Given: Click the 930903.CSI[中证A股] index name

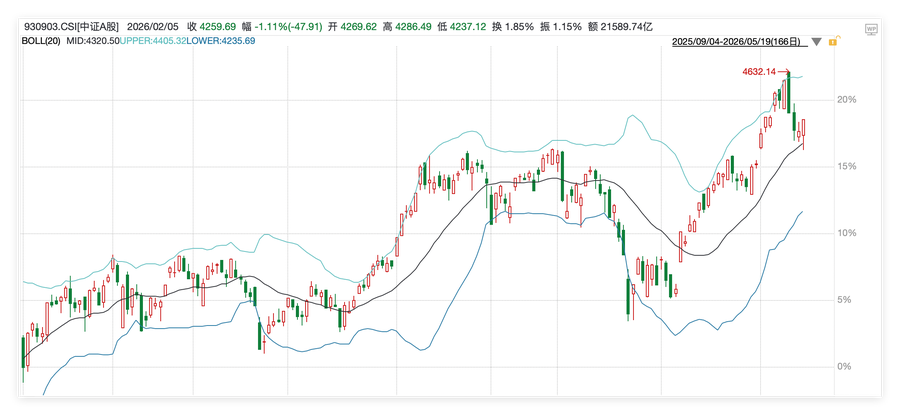Looking at the screenshot, I should click(71, 27).
